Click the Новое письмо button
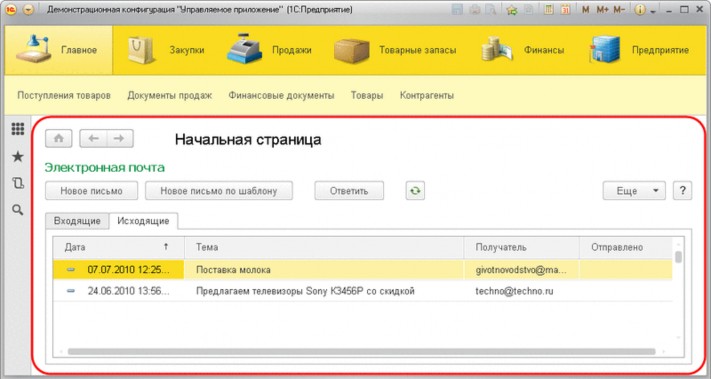The image size is (711, 379). pos(92,191)
